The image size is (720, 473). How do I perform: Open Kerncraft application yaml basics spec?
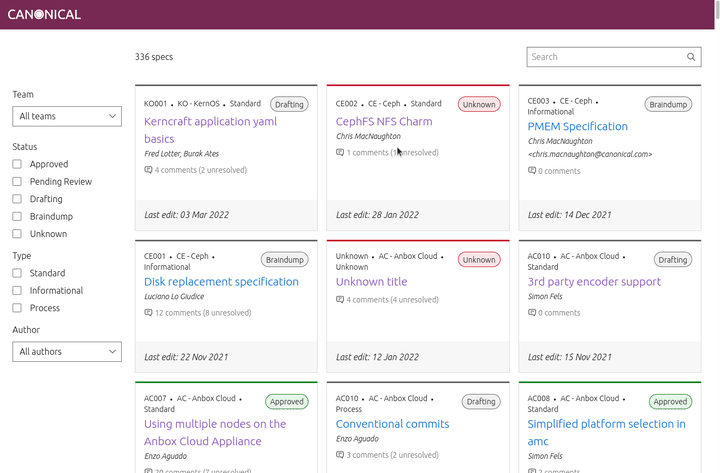(210, 130)
